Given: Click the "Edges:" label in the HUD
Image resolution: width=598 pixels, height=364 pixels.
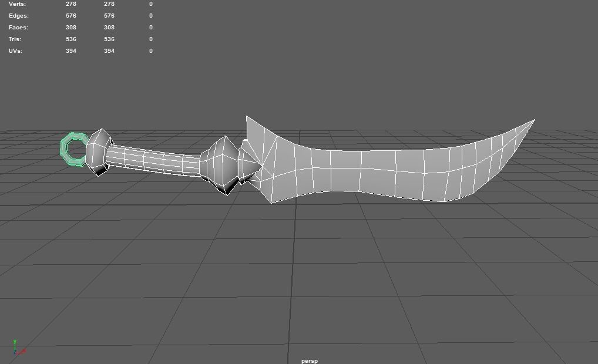Looking at the screenshot, I should coord(18,16).
